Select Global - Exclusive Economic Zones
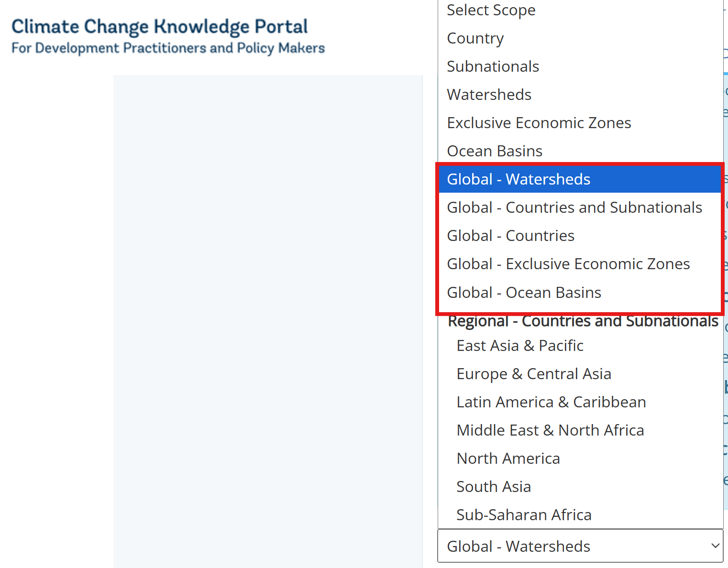Image resolution: width=728 pixels, height=568 pixels. tap(568, 264)
